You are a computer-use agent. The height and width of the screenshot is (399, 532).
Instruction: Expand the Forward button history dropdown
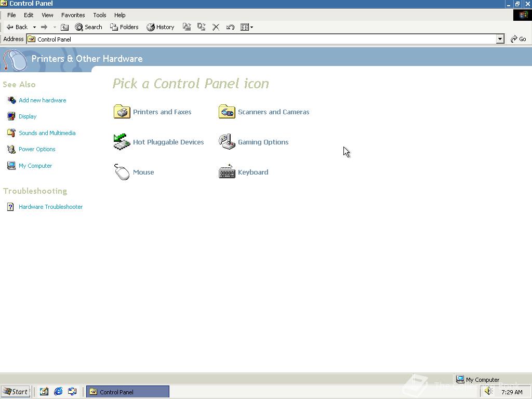pyautogui.click(x=54, y=27)
